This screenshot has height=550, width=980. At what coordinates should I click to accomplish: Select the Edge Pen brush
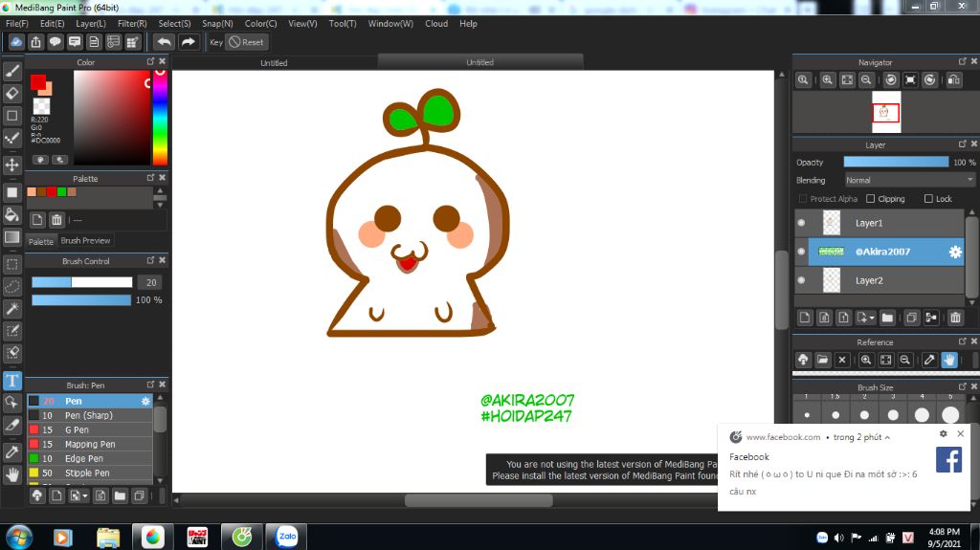(89, 459)
